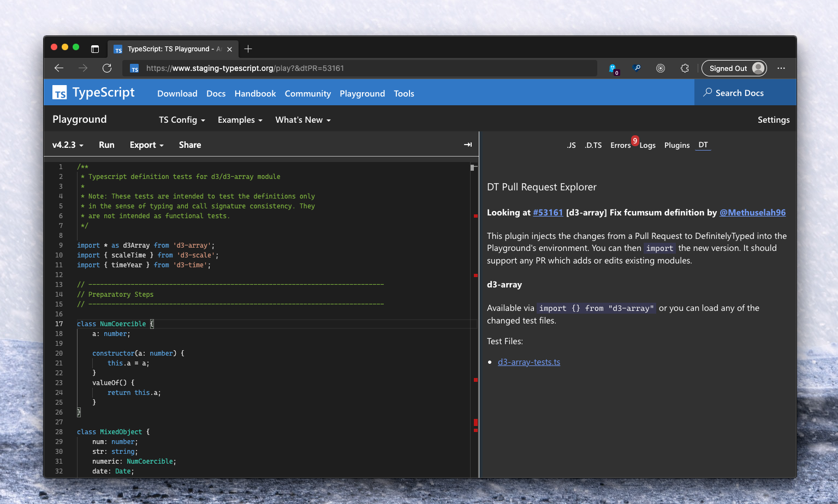
Task: Switch to the .JS tab
Action: click(x=571, y=145)
